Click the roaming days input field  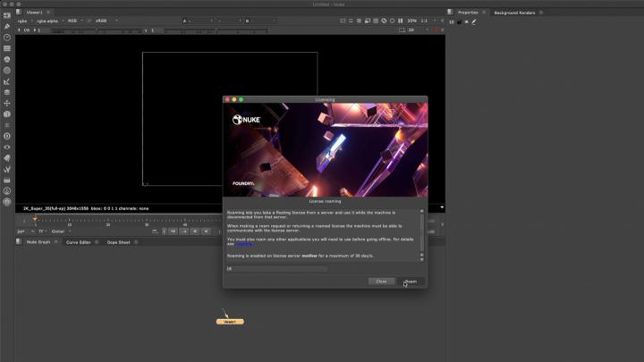[x=276, y=268]
